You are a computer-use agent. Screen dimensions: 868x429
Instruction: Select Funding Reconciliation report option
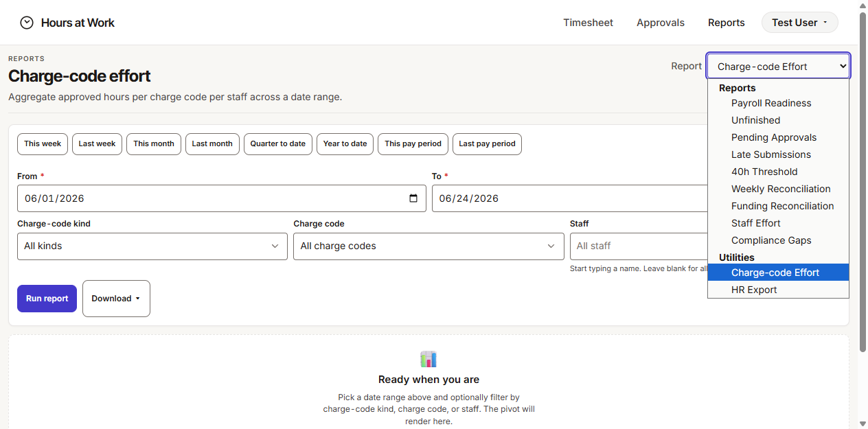tap(778, 206)
